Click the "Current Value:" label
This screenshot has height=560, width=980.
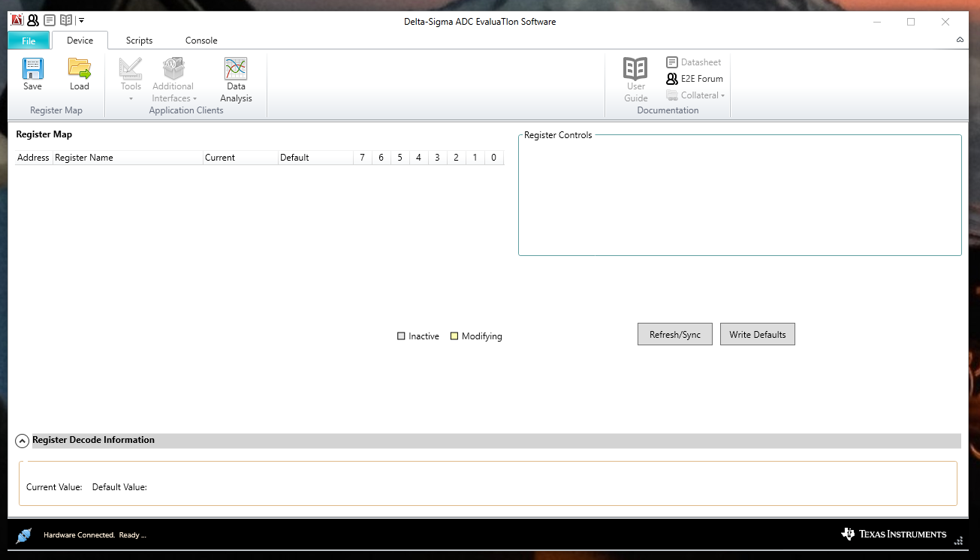54,487
